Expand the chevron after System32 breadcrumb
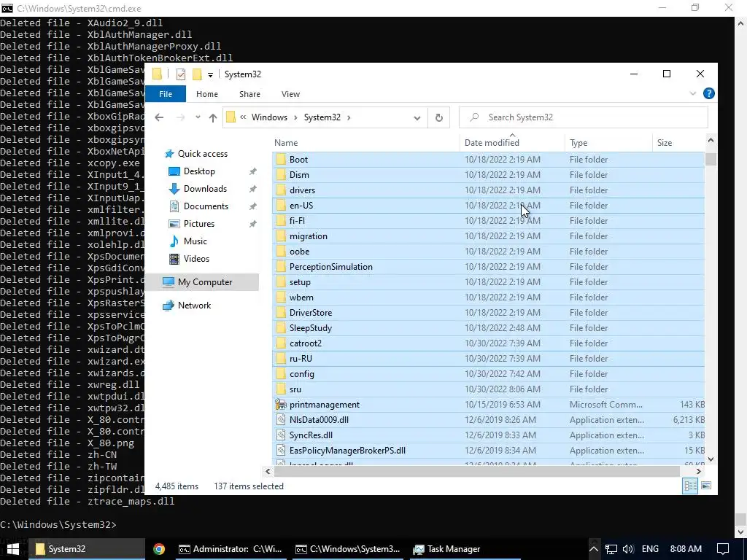The image size is (747, 560). 349,117
